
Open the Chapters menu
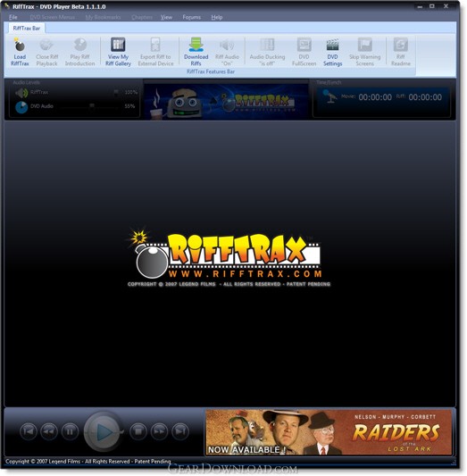point(142,17)
